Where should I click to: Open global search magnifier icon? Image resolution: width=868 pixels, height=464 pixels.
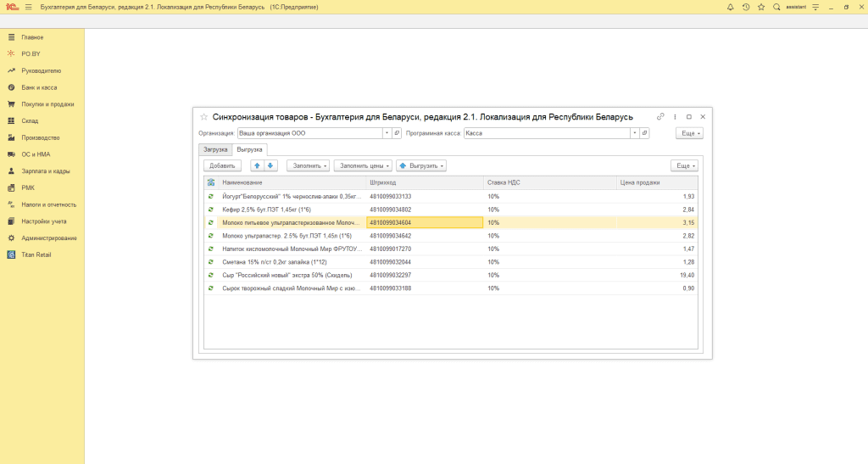pos(776,7)
